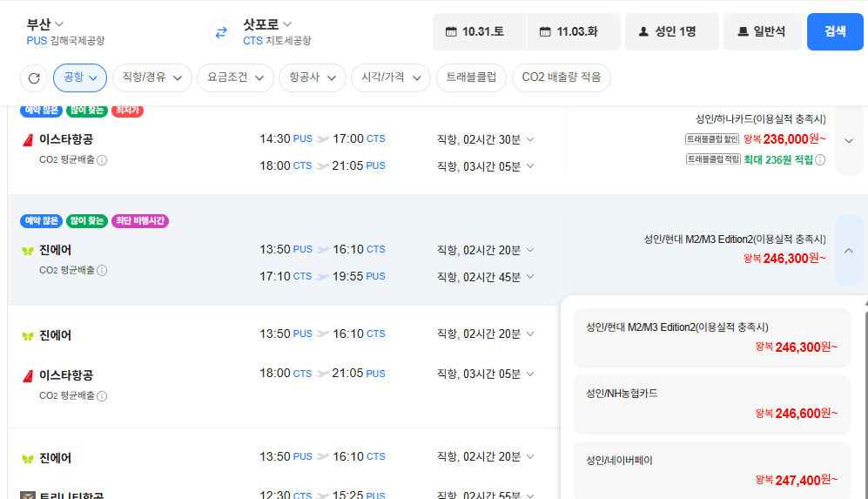The width and height of the screenshot is (868, 499).
Task: Expand 진에어 return 직항, 02시간 45분 details
Action: pos(530,276)
